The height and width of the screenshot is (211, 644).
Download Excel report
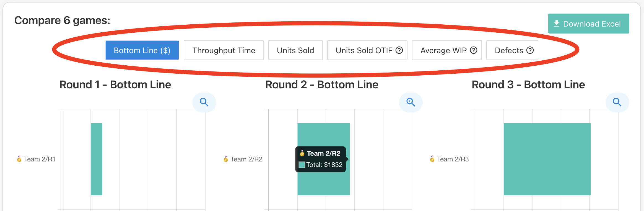click(x=589, y=24)
